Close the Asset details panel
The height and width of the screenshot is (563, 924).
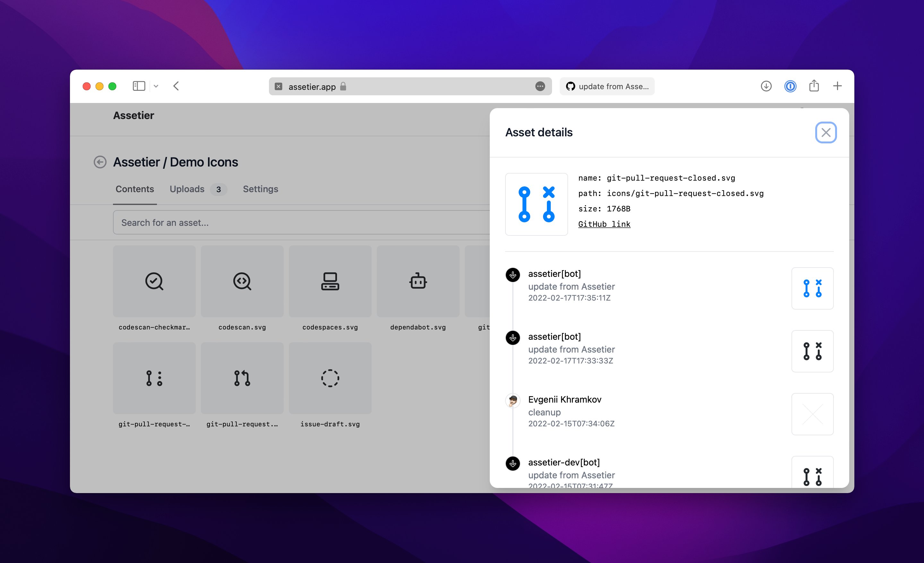(826, 132)
